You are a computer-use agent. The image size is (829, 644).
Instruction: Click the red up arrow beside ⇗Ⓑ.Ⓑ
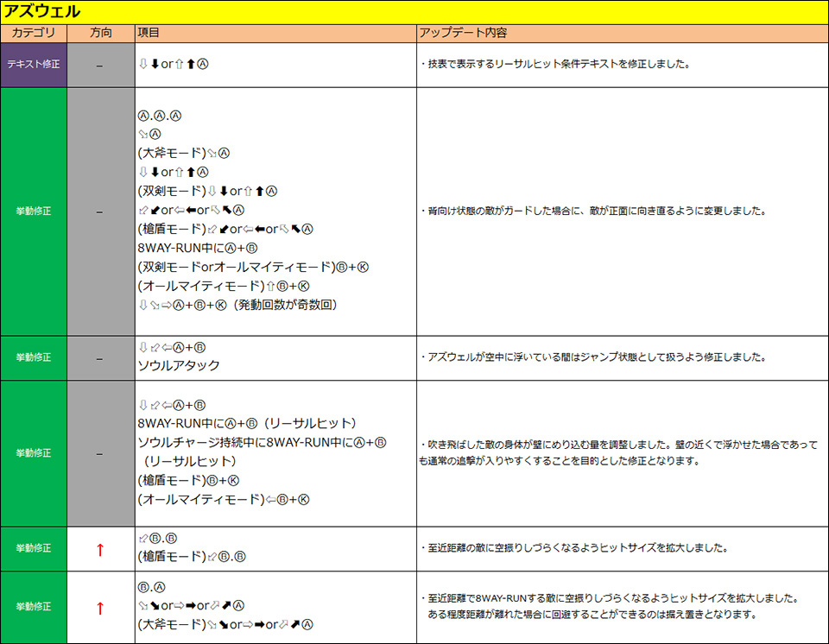(100, 549)
